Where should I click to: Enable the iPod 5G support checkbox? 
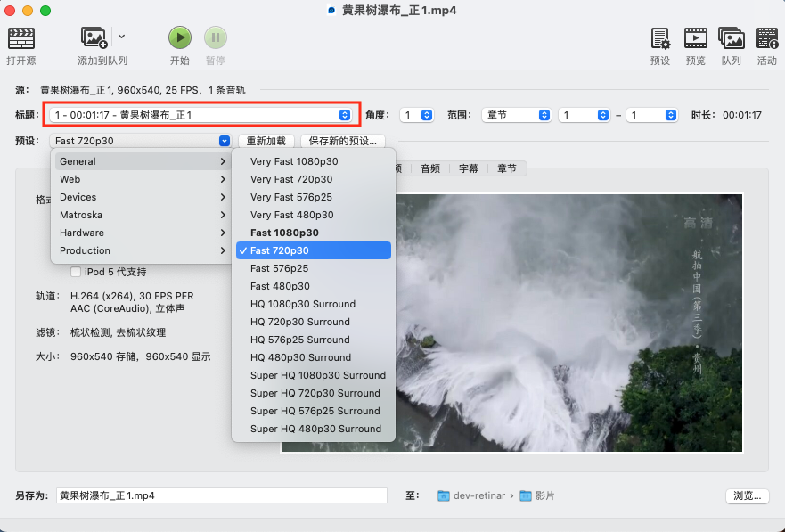[x=76, y=272]
